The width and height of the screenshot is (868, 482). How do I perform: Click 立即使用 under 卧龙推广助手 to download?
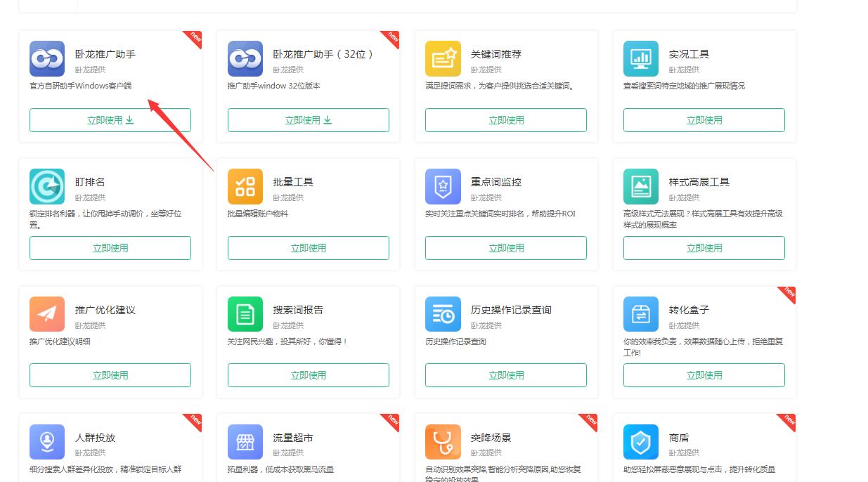[110, 119]
